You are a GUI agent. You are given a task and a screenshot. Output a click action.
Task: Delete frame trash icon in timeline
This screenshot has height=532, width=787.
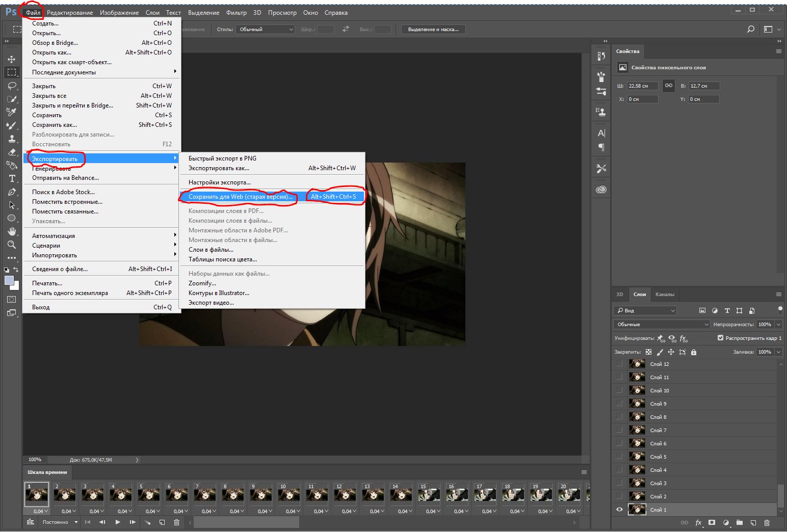tap(176, 522)
